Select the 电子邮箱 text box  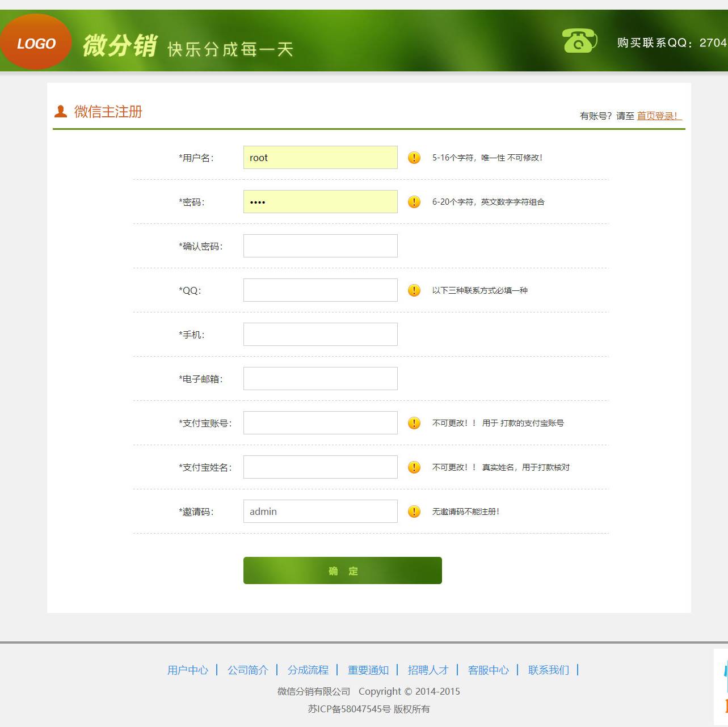pos(320,379)
